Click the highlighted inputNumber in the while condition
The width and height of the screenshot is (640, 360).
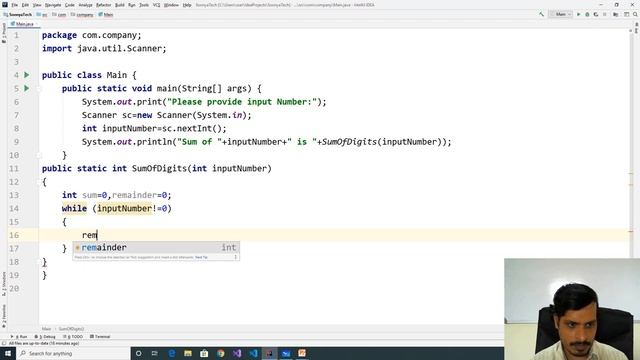coord(124,209)
